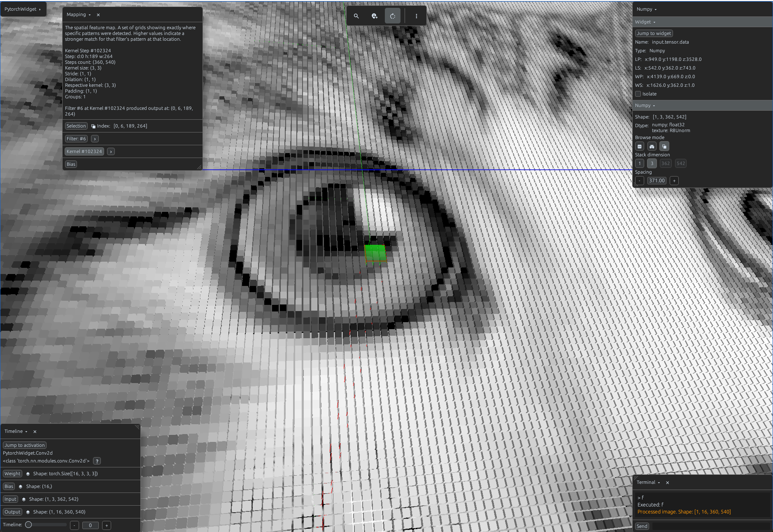This screenshot has height=532, width=773.
Task: Click the Shape value [1, 3, 362, 542]
Action: coord(669,117)
